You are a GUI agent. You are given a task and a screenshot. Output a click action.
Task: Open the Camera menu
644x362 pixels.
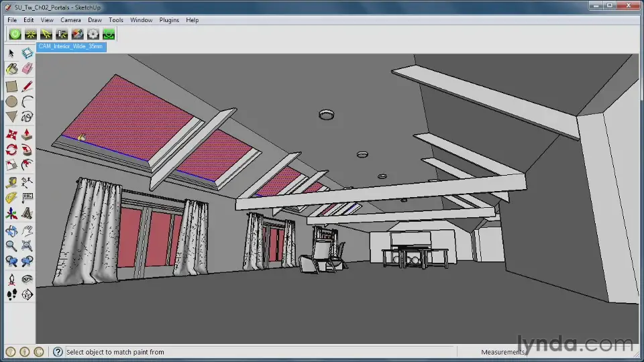(x=70, y=20)
